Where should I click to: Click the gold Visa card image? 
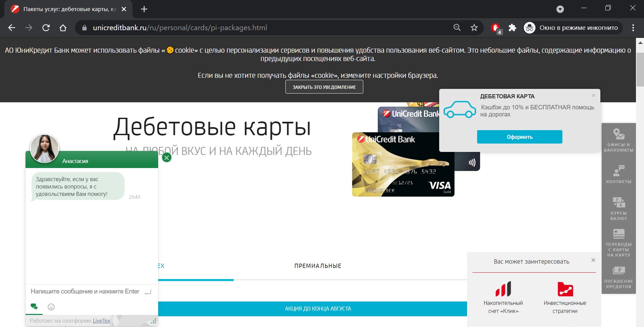click(x=403, y=164)
